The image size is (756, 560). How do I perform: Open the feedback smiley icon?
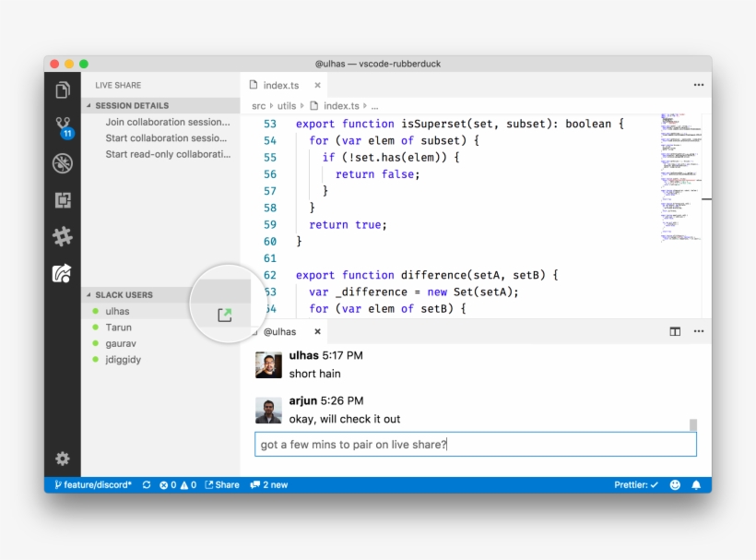[675, 484]
